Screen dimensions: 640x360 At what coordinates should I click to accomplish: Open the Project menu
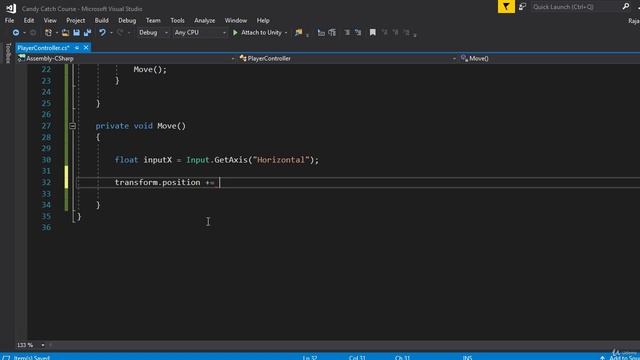(x=76, y=20)
